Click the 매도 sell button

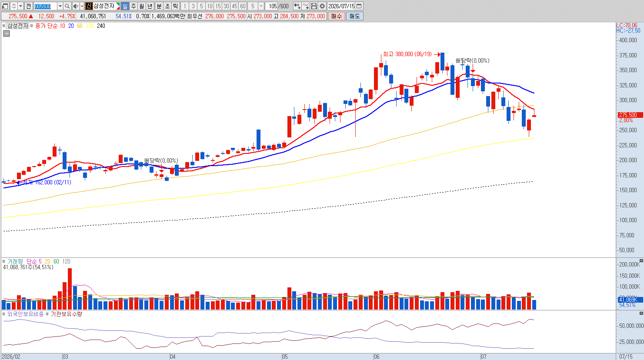click(x=354, y=16)
